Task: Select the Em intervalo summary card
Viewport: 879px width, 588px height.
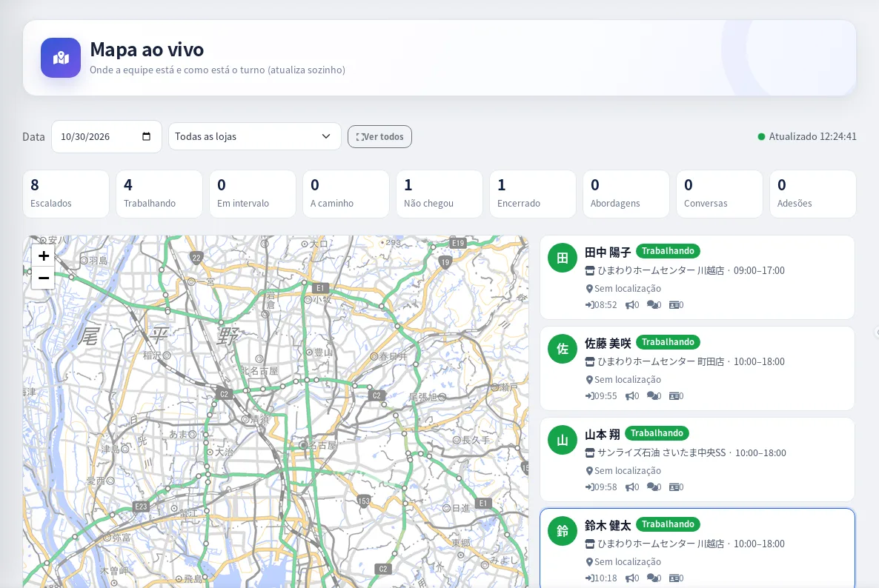Action: coord(252,194)
